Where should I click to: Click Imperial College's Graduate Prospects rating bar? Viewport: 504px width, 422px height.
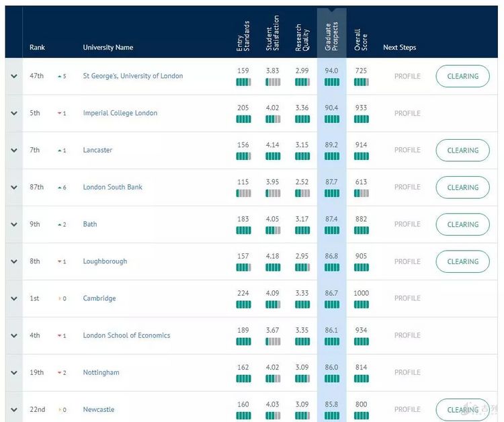[x=331, y=119]
